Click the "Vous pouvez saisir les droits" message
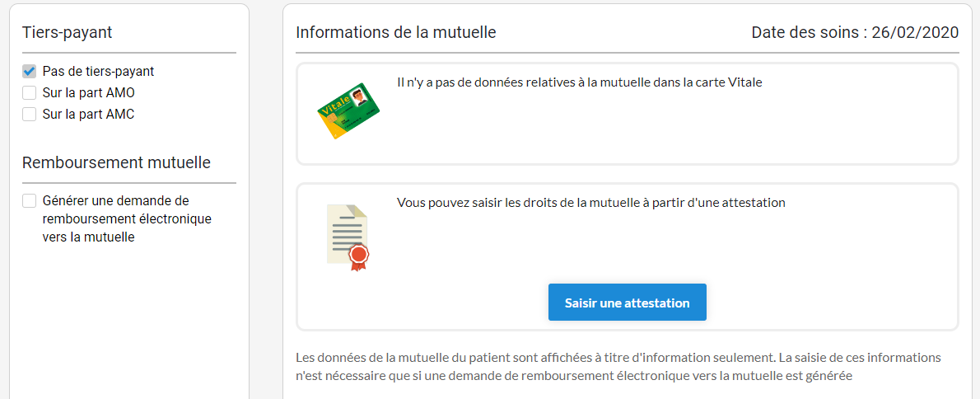The image size is (980, 399). click(590, 203)
